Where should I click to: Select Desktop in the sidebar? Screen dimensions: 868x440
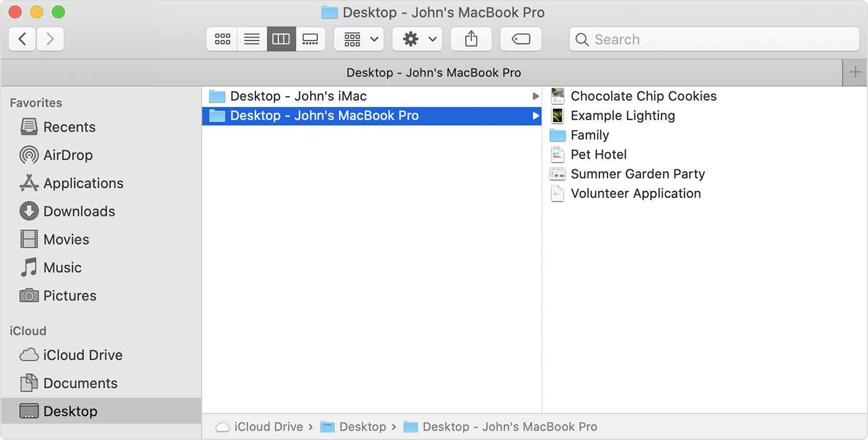101,411
